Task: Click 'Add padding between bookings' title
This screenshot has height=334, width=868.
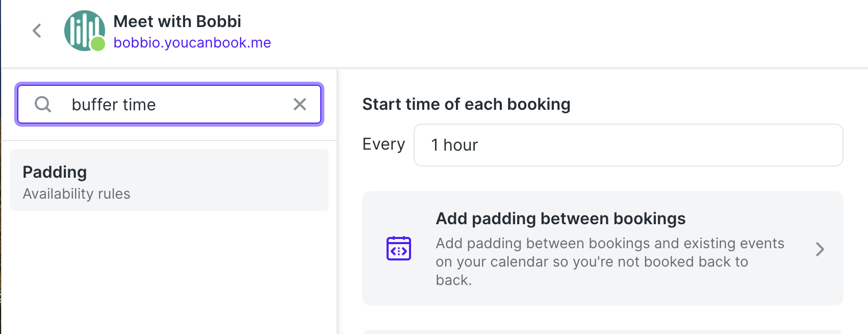Action: 560,219
